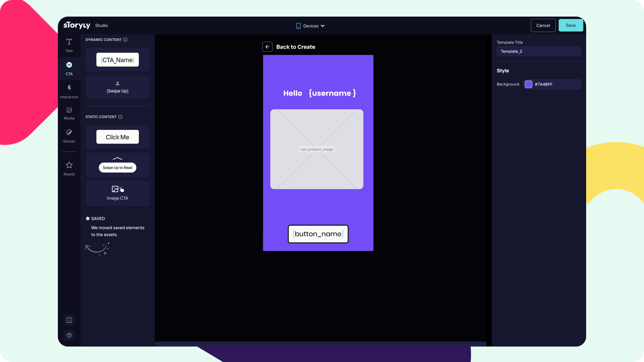Click the back arrow icon
This screenshot has width=644, height=362.
pyautogui.click(x=267, y=47)
